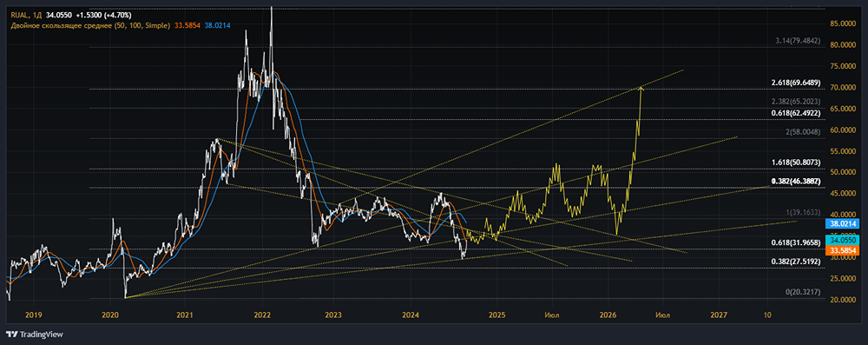This screenshot has width=868, height=345.
Task: Click 30.0000 on the price axis
Action: click(x=844, y=258)
